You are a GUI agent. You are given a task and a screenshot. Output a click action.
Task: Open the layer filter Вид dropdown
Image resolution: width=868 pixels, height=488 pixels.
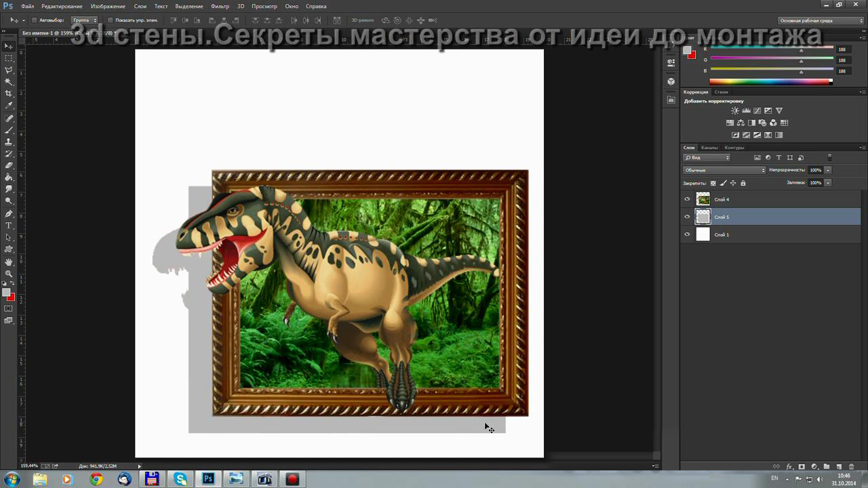[707, 157]
